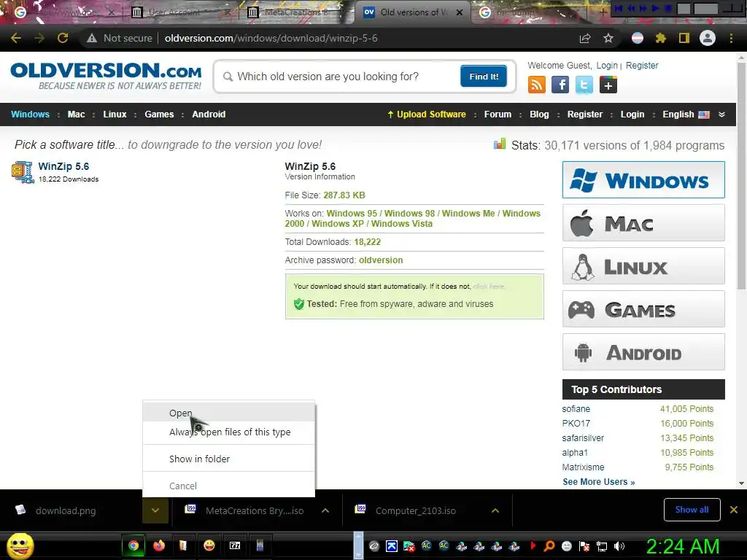Click contributor PKO17
This screenshot has width=747, height=560.
[576, 424]
